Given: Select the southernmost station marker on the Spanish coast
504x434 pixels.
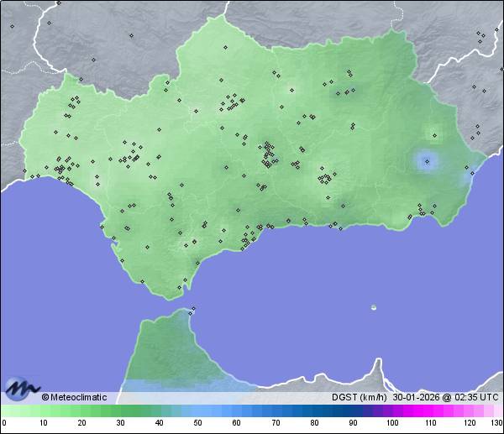Looking at the screenshot, I should coord(179,289).
